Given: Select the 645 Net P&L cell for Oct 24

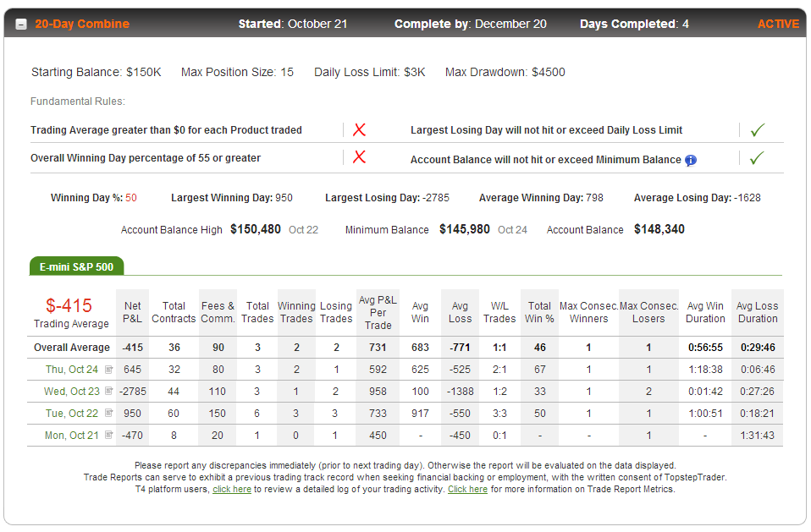Looking at the screenshot, I should click(x=132, y=370).
